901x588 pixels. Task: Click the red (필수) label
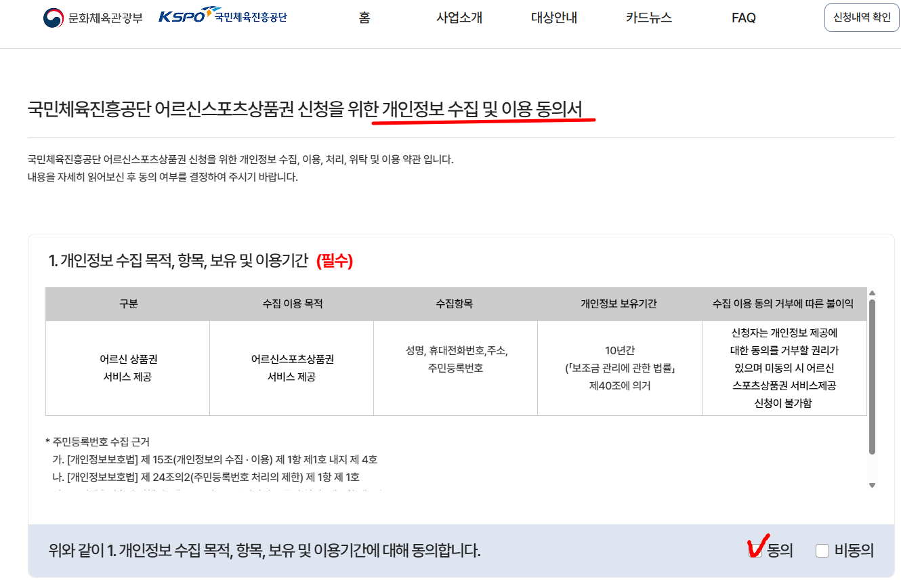click(335, 261)
